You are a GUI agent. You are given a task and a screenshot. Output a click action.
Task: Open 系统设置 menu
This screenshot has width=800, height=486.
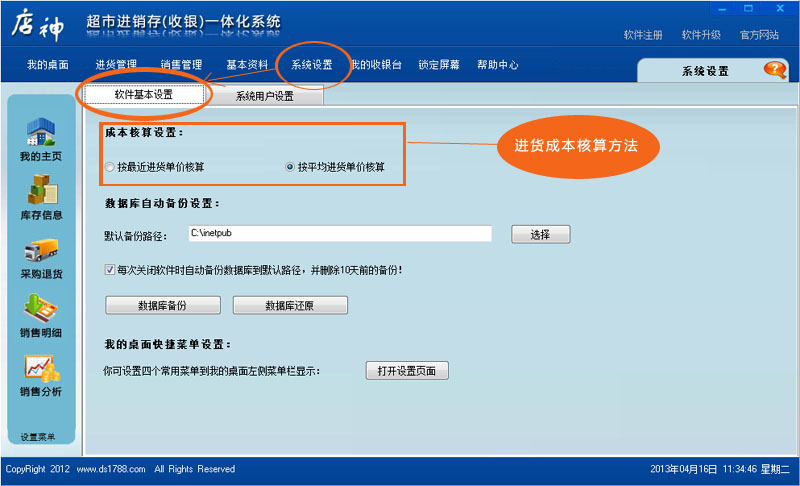click(312, 65)
